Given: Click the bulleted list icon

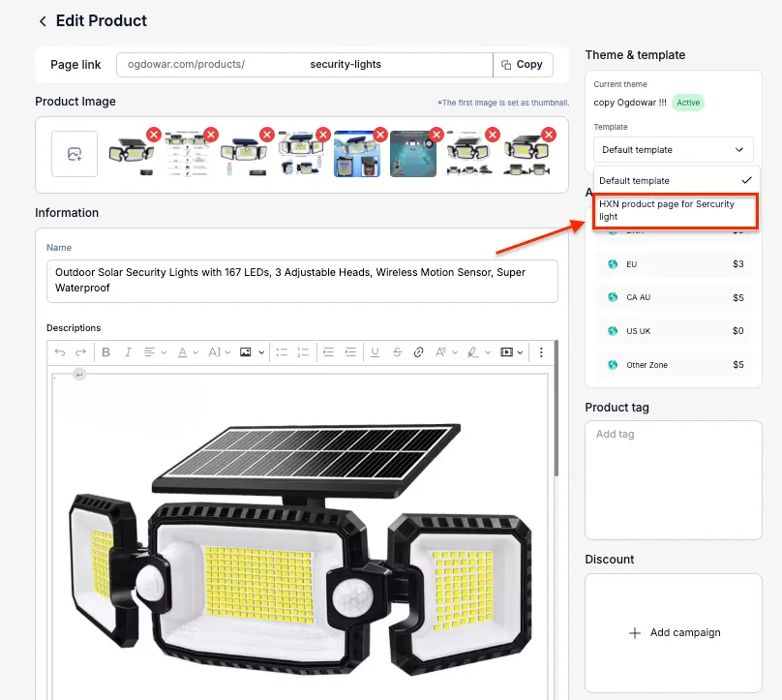Looking at the screenshot, I should [x=281, y=352].
